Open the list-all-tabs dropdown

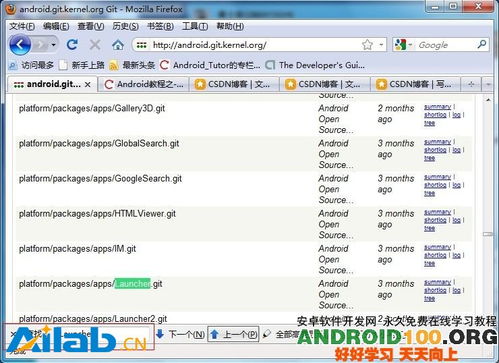pos(488,85)
